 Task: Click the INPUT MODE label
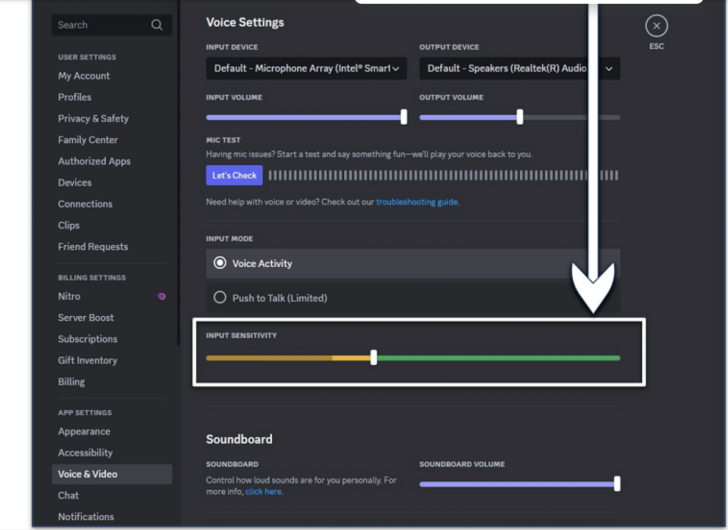coord(229,239)
